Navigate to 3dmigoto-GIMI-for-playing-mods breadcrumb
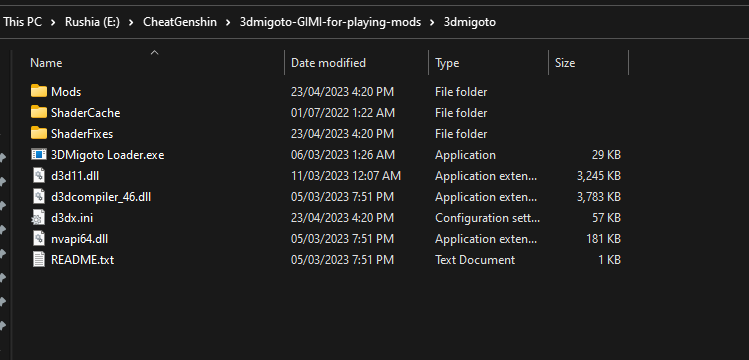This screenshot has height=360, width=749. click(x=331, y=22)
